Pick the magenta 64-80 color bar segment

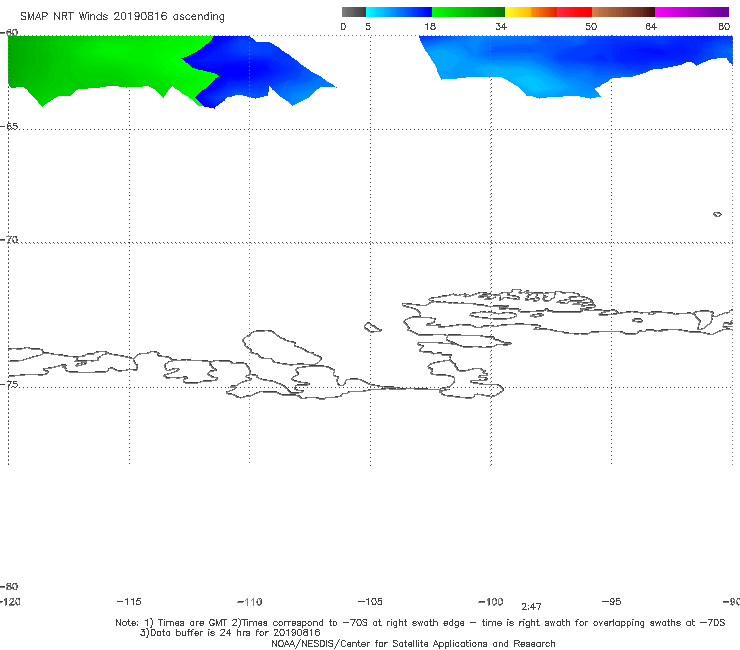click(x=692, y=12)
